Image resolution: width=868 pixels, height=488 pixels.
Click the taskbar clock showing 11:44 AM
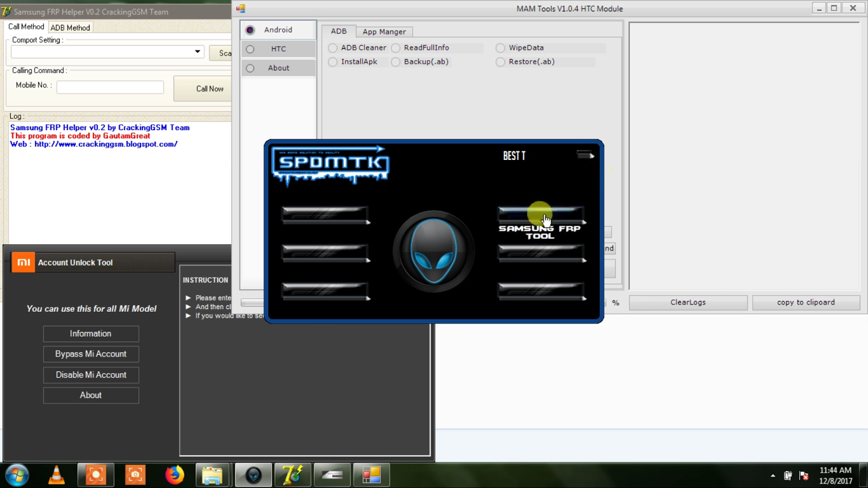(x=835, y=476)
